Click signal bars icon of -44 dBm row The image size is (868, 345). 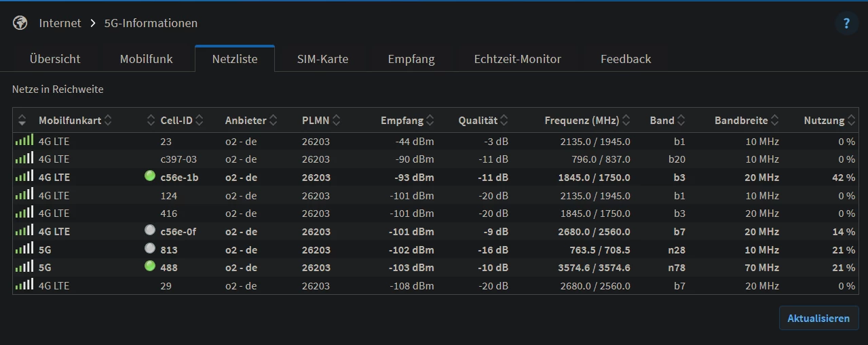click(x=24, y=141)
